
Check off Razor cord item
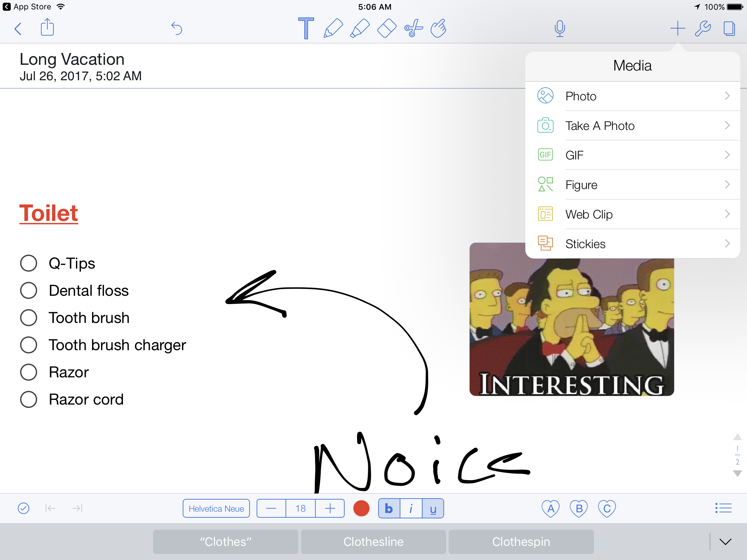(29, 399)
